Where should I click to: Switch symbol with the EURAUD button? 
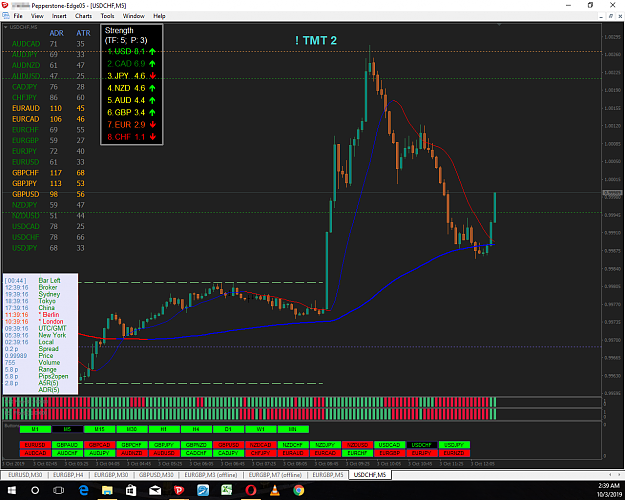pyautogui.click(x=293, y=453)
